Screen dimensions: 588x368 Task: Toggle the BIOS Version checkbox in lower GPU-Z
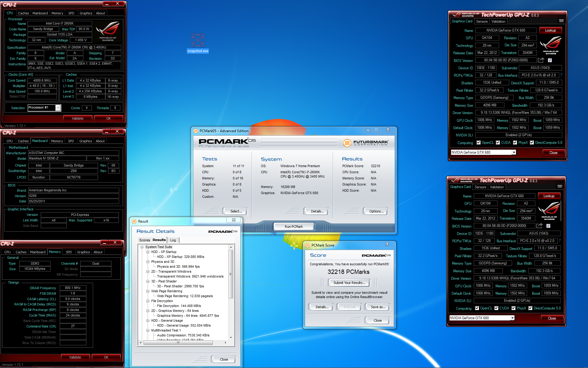tap(548, 226)
